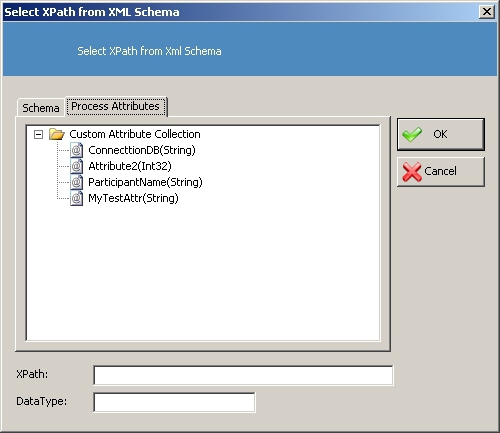Switch to the Schema tab
Viewport: 500px width, 433px height.
point(41,108)
